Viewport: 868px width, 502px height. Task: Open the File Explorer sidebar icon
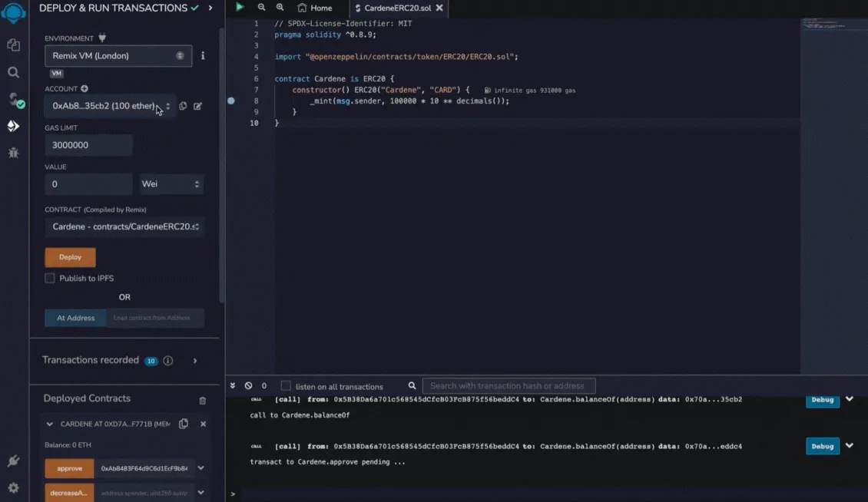click(13, 45)
